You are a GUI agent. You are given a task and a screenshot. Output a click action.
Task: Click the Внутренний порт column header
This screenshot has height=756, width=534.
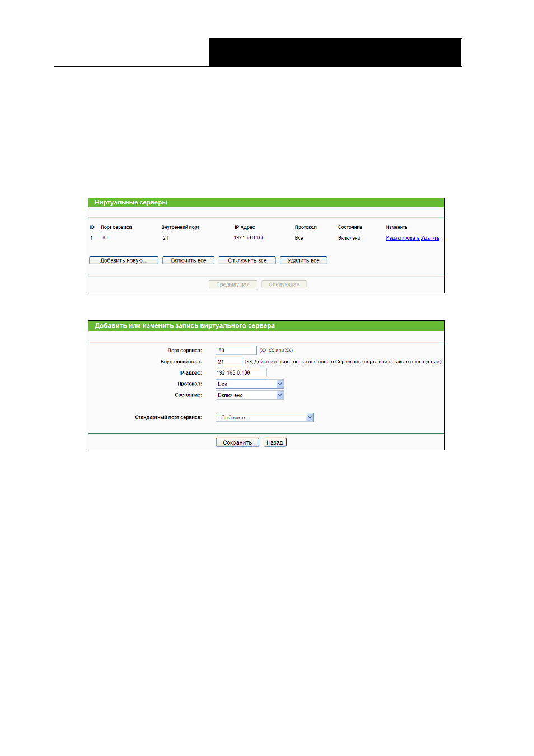click(x=180, y=227)
